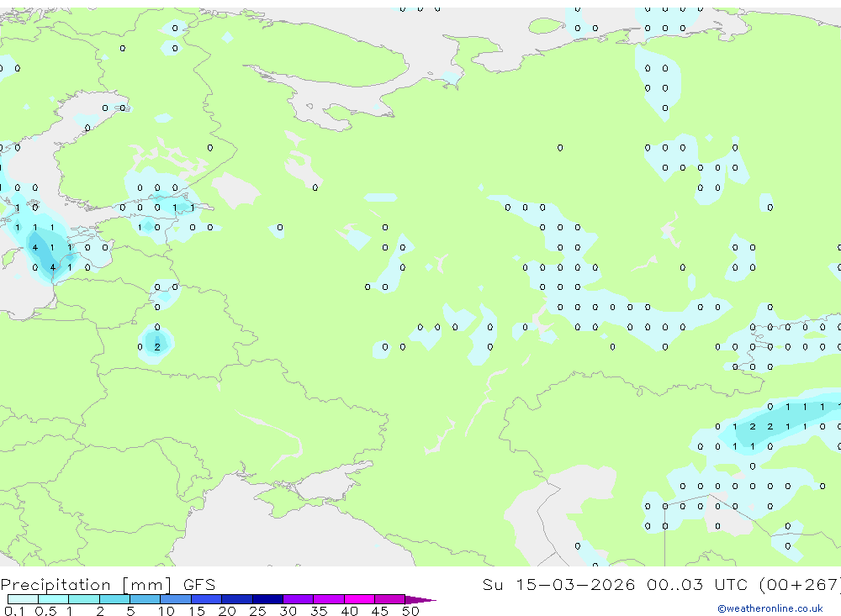Image resolution: width=841 pixels, height=616 pixels.
Task: Click the 2 mm value over Belarus
Action: tap(157, 347)
